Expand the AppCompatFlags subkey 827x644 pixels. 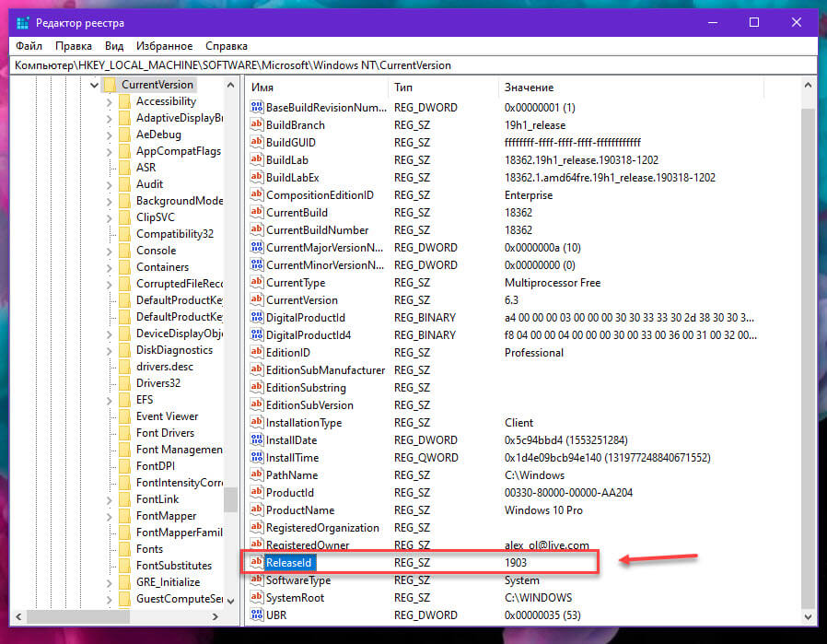109,151
